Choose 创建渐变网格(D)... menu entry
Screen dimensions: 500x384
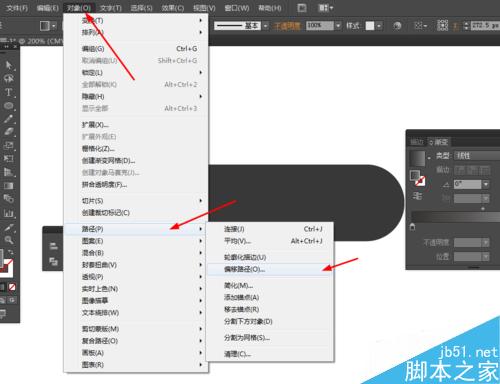click(136, 161)
